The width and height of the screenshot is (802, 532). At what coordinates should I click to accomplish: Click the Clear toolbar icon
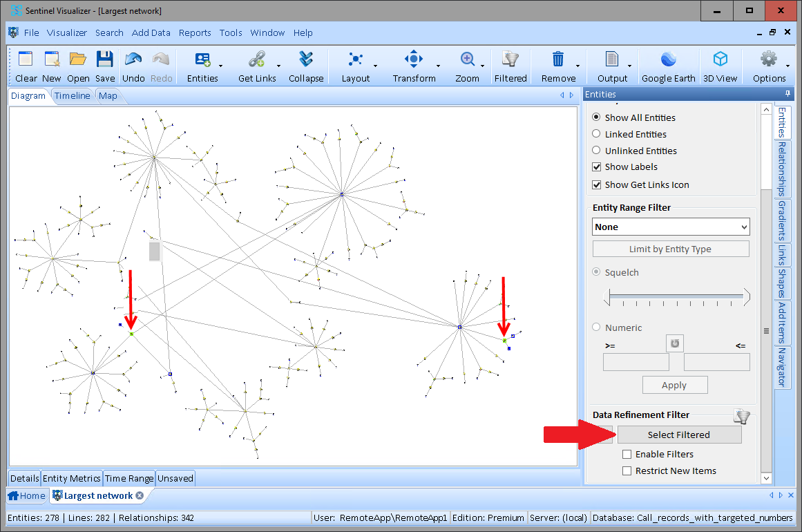[x=26, y=60]
